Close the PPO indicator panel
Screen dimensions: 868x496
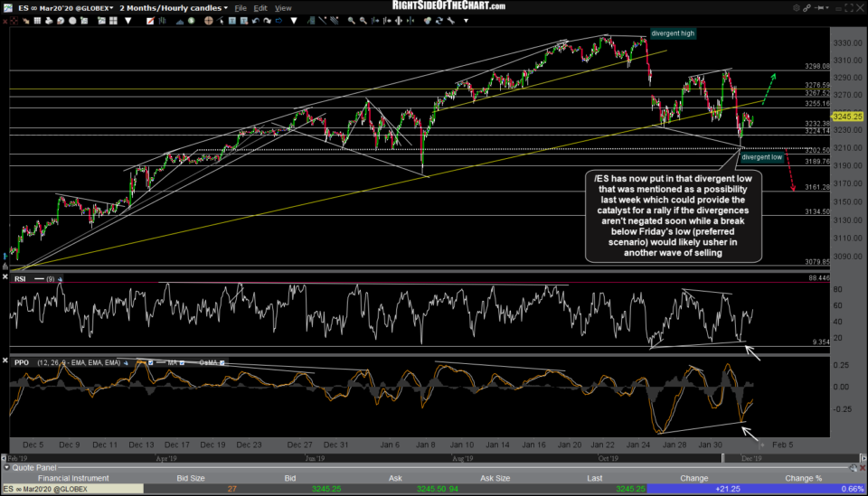click(x=5, y=360)
